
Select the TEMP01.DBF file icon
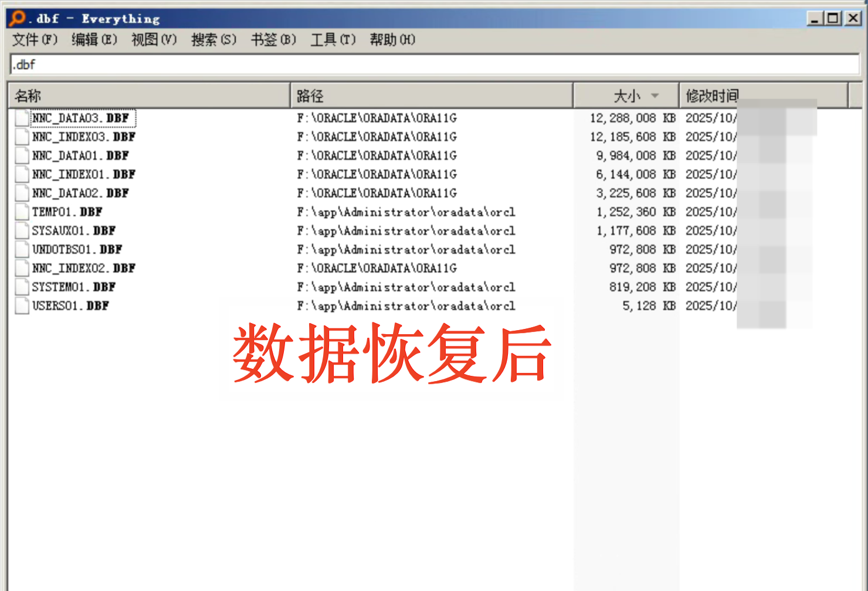22,212
